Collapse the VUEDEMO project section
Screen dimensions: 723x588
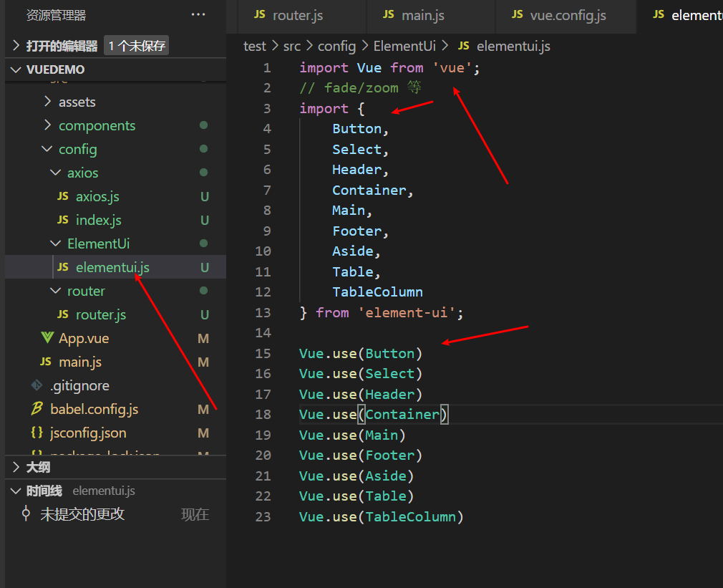[x=16, y=69]
